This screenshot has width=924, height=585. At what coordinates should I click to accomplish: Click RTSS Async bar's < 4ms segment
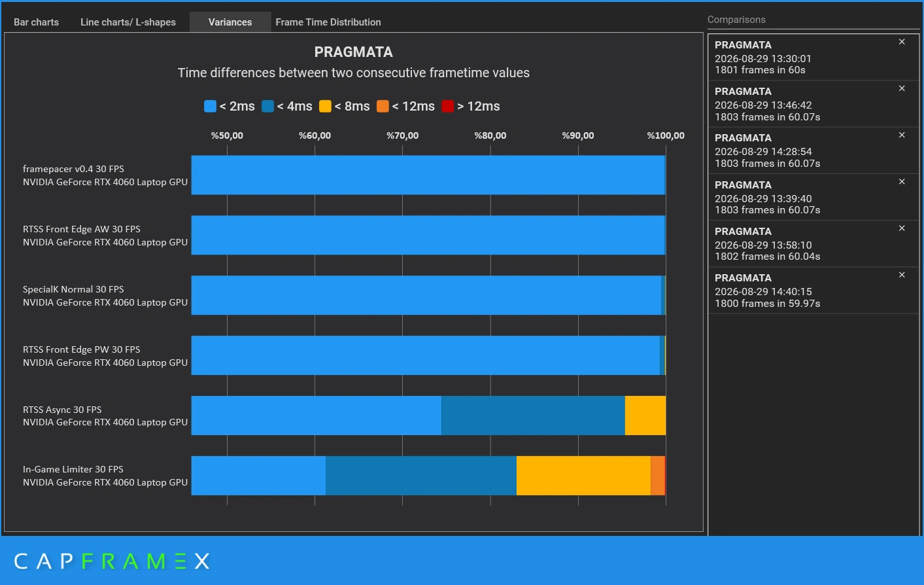[533, 416]
